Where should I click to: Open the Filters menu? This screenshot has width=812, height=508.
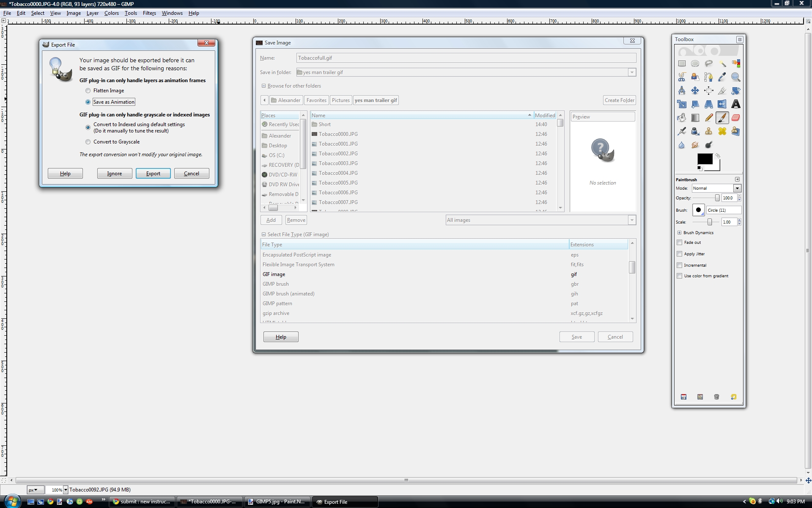[149, 13]
